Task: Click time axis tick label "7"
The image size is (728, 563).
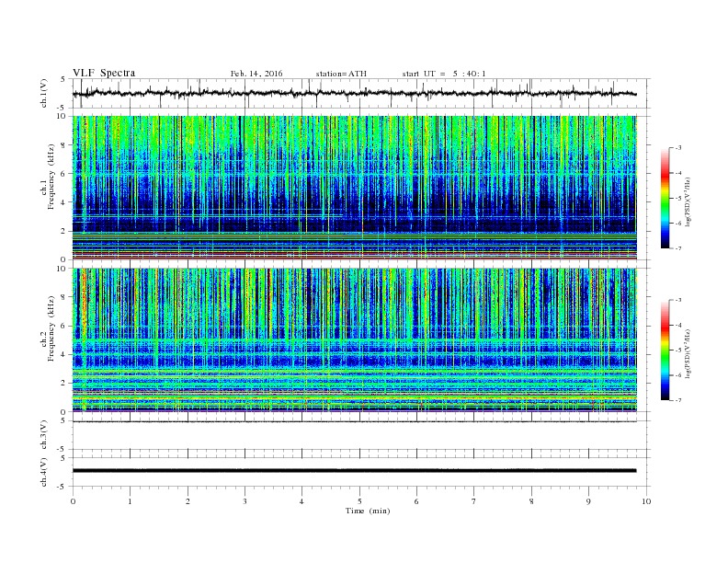Action: click(x=474, y=501)
